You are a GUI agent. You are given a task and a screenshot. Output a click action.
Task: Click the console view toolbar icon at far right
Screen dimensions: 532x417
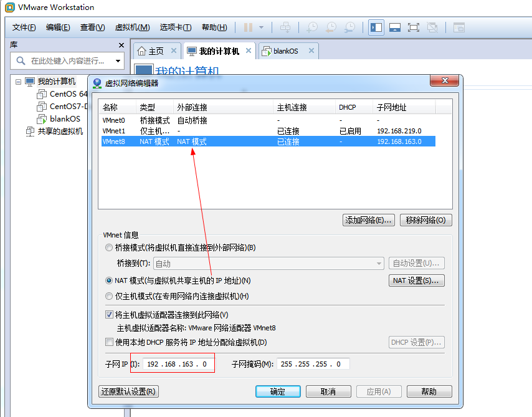pyautogui.click(x=458, y=27)
